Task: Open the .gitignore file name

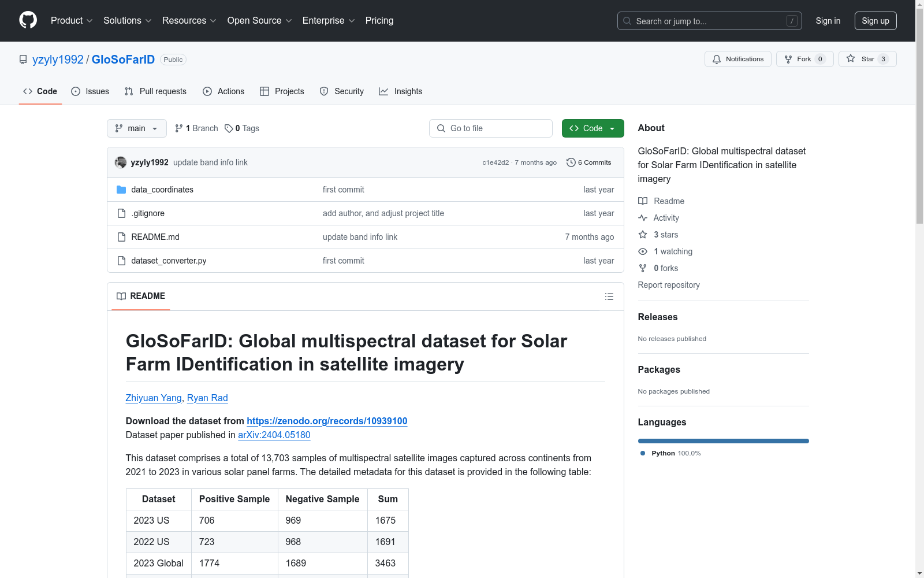Action: (148, 213)
